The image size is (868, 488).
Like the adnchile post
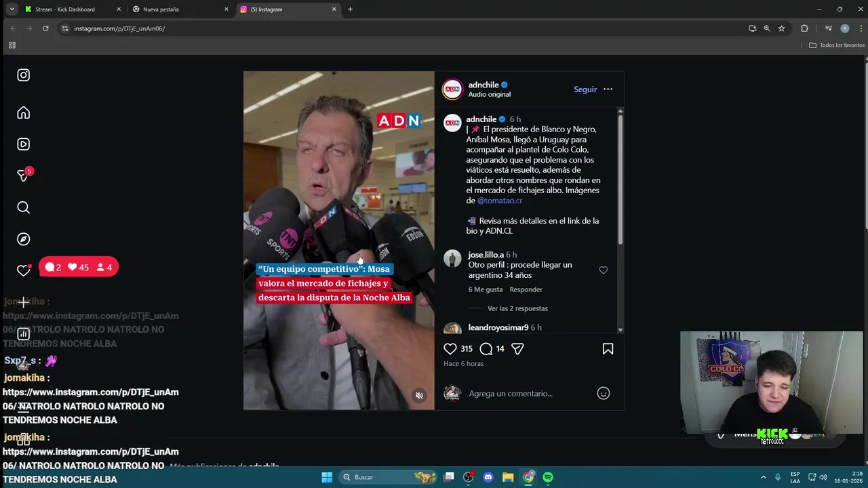click(450, 348)
